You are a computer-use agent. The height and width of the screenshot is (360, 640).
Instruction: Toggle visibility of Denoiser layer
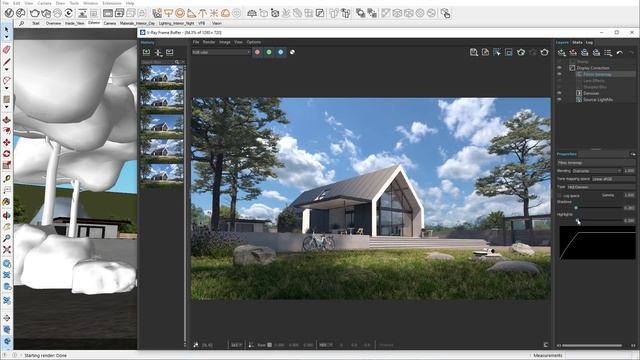pos(559,93)
